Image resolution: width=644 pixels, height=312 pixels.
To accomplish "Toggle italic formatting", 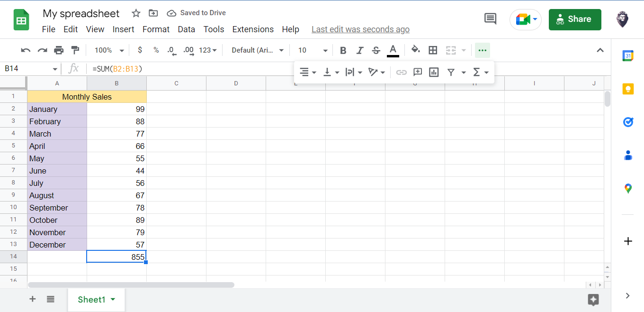I will tap(359, 50).
